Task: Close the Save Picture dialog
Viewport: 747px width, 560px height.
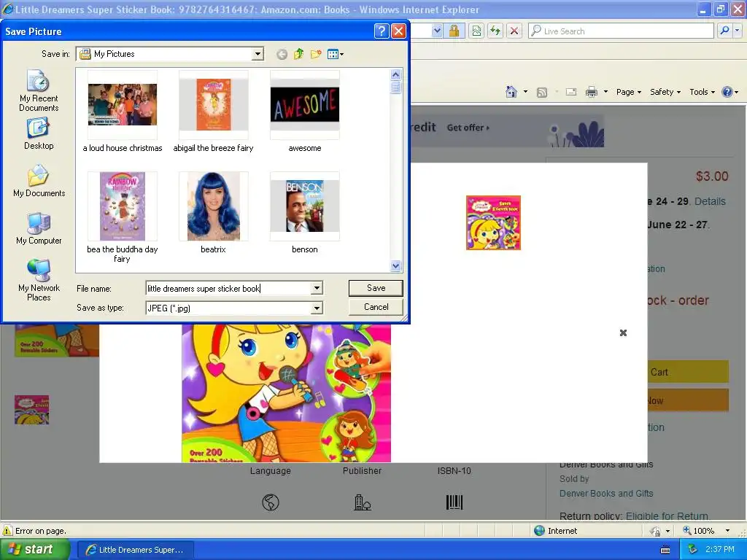Action: click(398, 31)
